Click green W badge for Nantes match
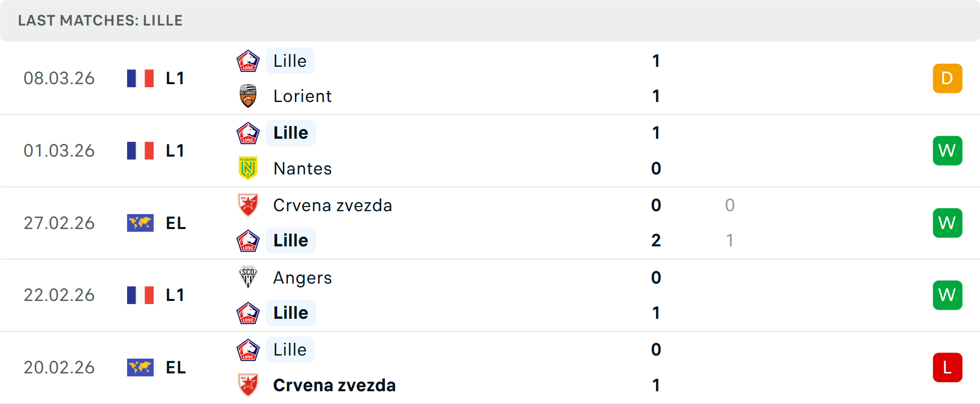 947,150
